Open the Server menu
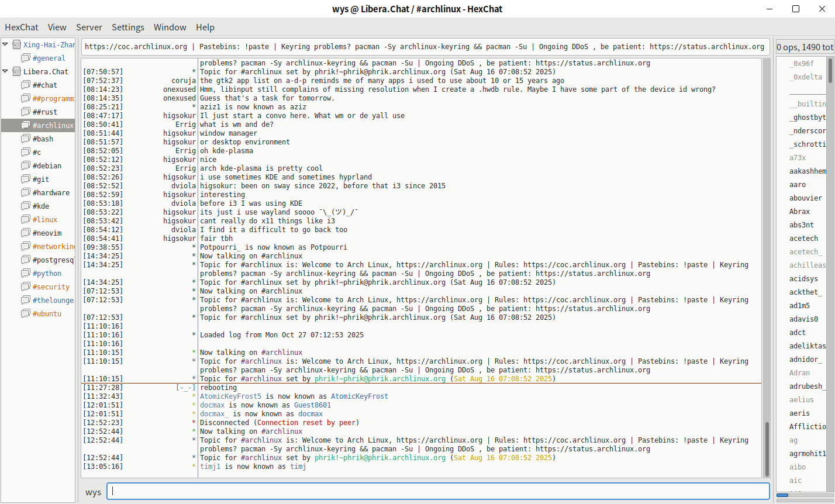This screenshot has height=504, width=835. coord(89,27)
